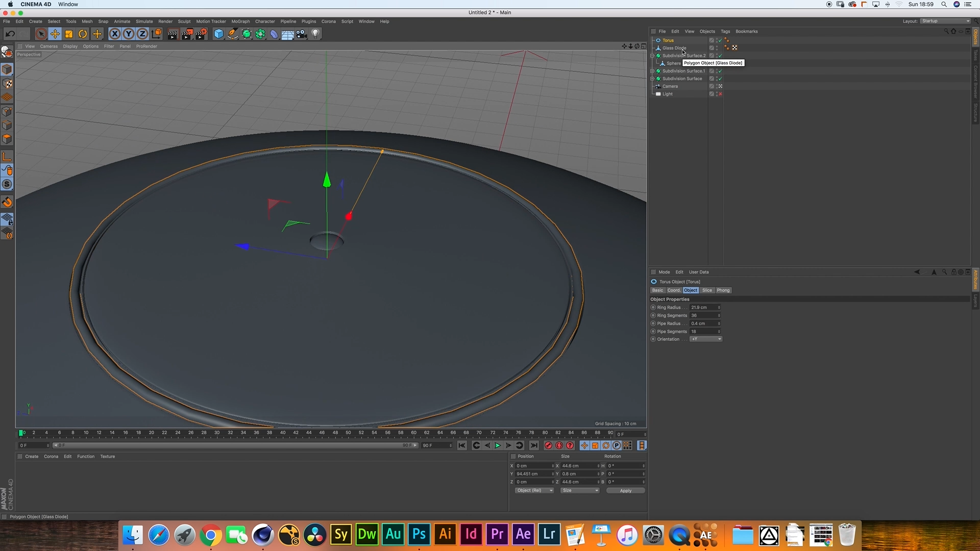Open the Orientation +Y dropdown
The image size is (980, 551).
pos(706,339)
